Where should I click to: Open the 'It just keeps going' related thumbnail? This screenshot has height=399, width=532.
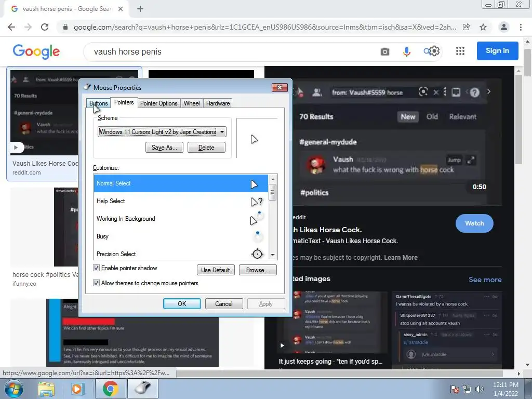pos(332,322)
